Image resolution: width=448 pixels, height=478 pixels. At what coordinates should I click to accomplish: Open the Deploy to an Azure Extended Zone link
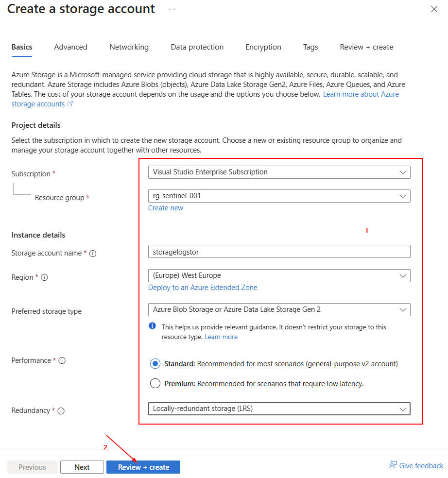coord(203,288)
